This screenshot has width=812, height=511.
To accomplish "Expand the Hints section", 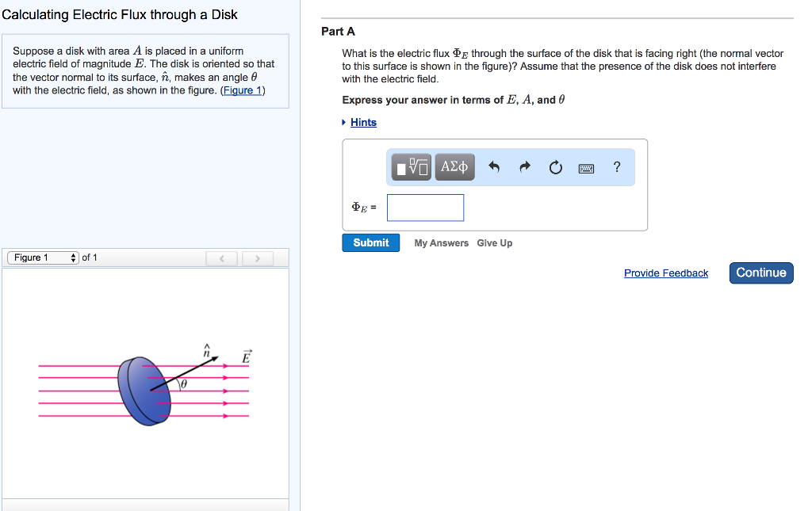I will [362, 122].
